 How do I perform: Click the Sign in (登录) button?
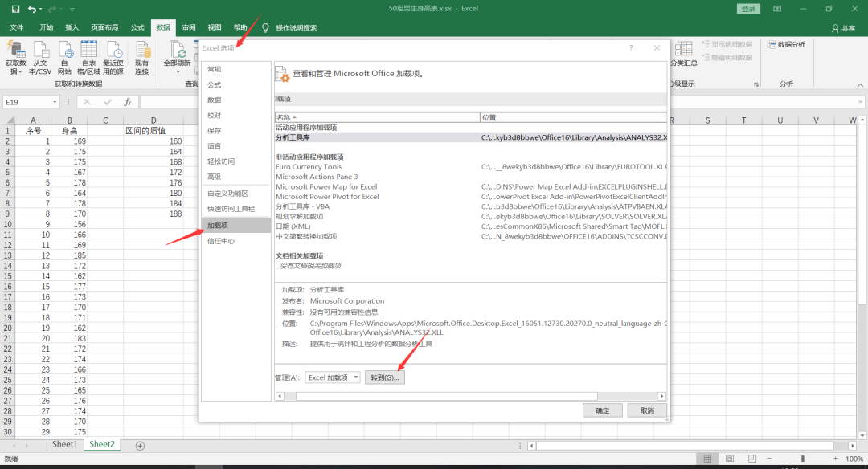point(748,9)
